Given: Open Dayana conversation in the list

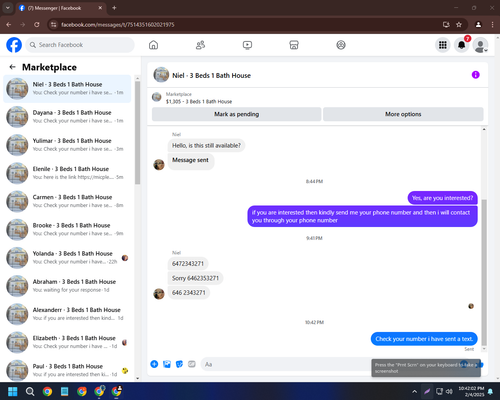Looking at the screenshot, I should click(x=67, y=117).
